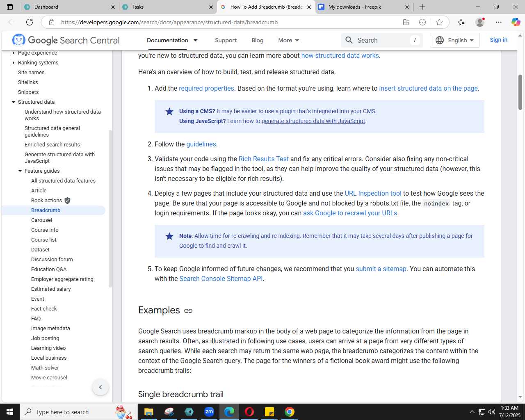Open Zoom from taskbar
525x420 pixels.
point(209,412)
